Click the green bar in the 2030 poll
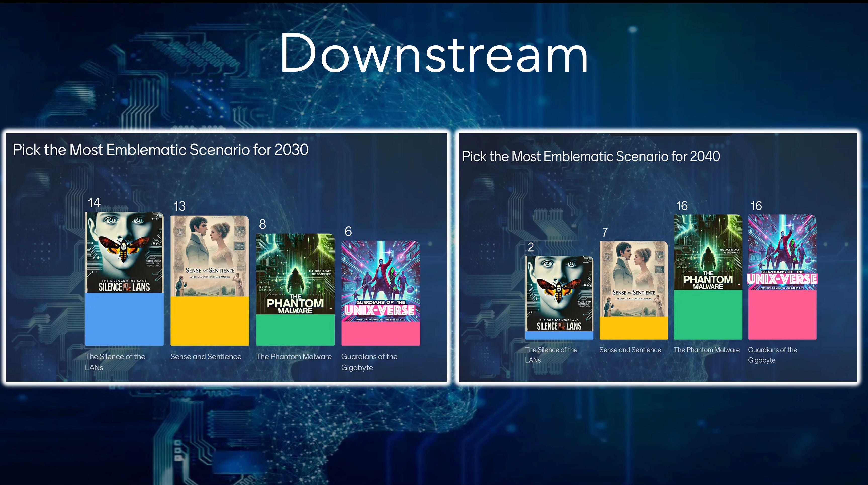The height and width of the screenshot is (485, 868). 295,330
